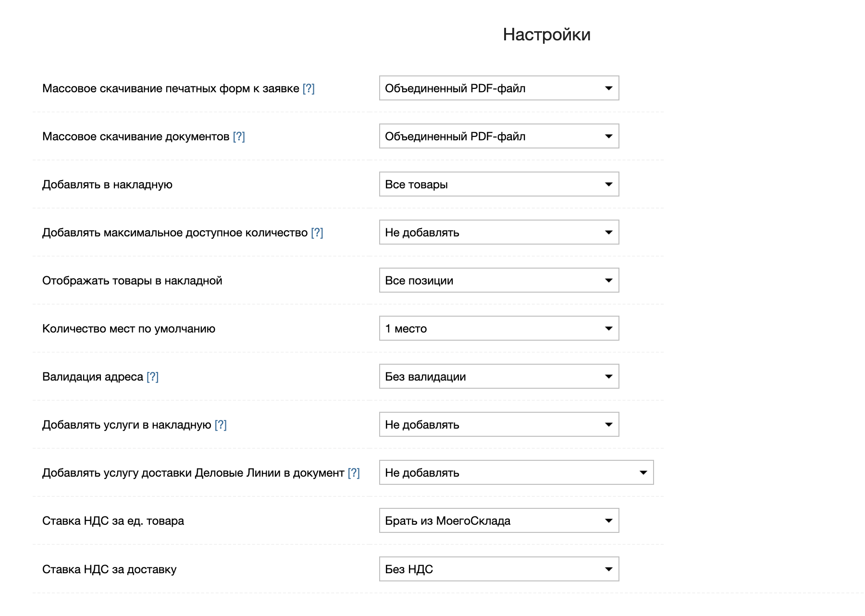
Task: Click help icon next to Массовое скачивание документов
Action: [239, 136]
